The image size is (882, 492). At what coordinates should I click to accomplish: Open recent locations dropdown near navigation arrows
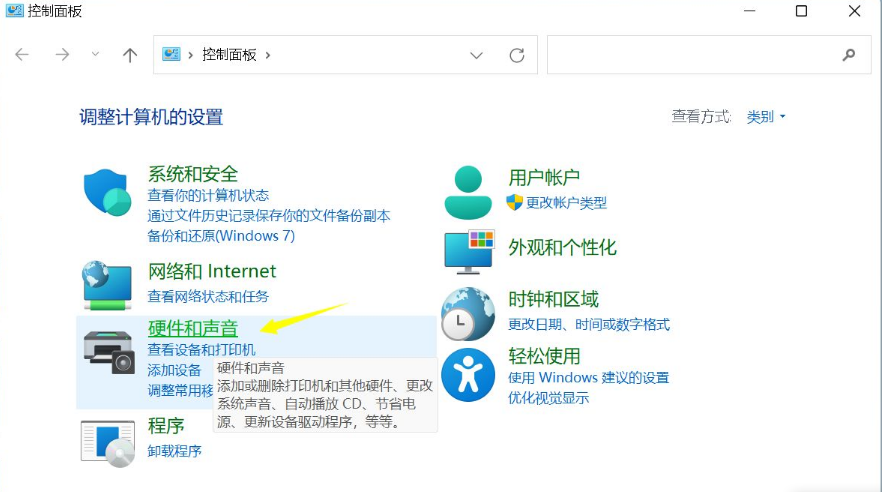tap(96, 55)
